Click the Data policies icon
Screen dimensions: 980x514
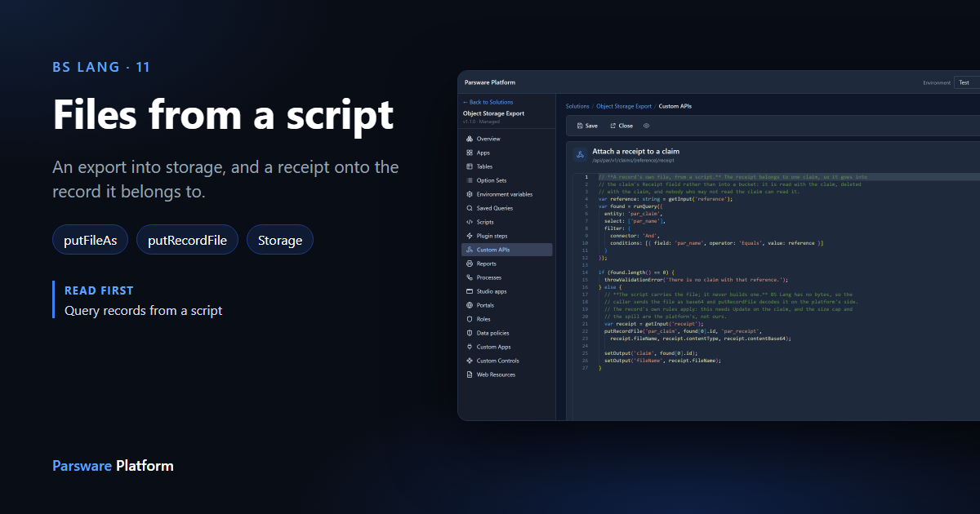pos(469,333)
